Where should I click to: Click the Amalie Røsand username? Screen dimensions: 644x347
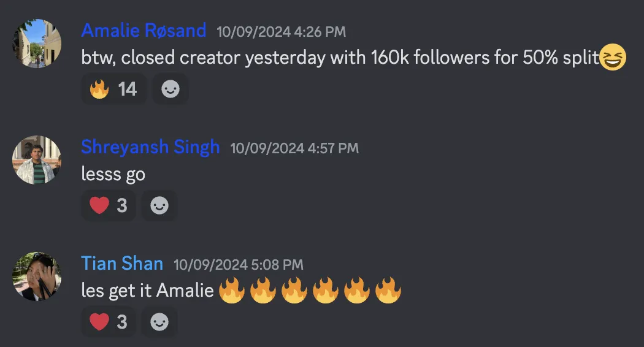tap(144, 30)
